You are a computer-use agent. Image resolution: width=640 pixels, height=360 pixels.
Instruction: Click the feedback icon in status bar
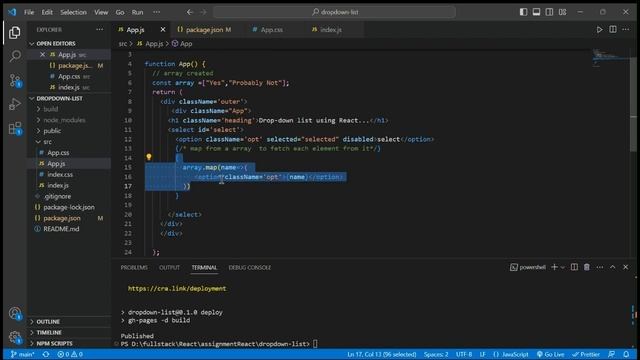tap(611, 354)
